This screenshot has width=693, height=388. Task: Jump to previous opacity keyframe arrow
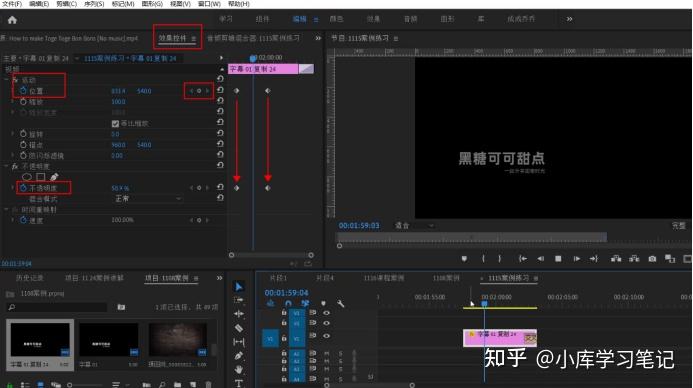[x=191, y=188]
